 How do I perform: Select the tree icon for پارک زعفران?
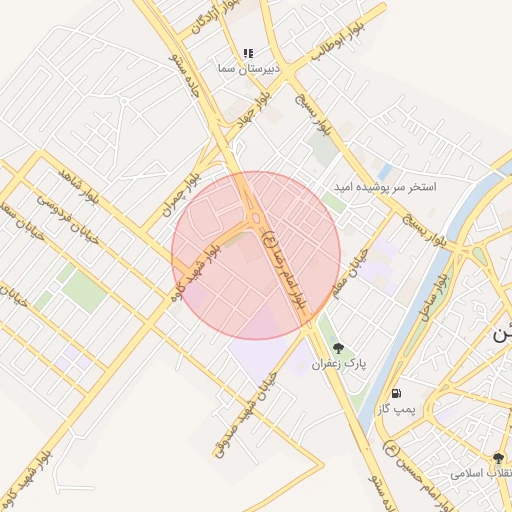[x=338, y=348]
